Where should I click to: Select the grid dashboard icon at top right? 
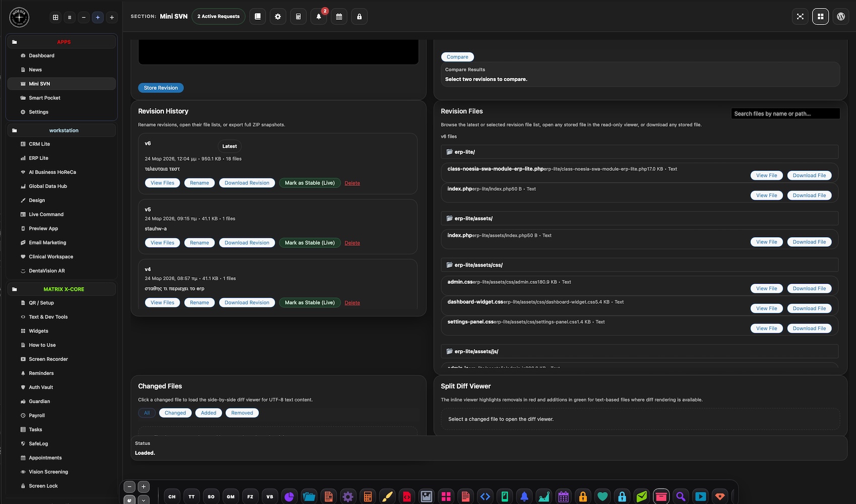820,17
